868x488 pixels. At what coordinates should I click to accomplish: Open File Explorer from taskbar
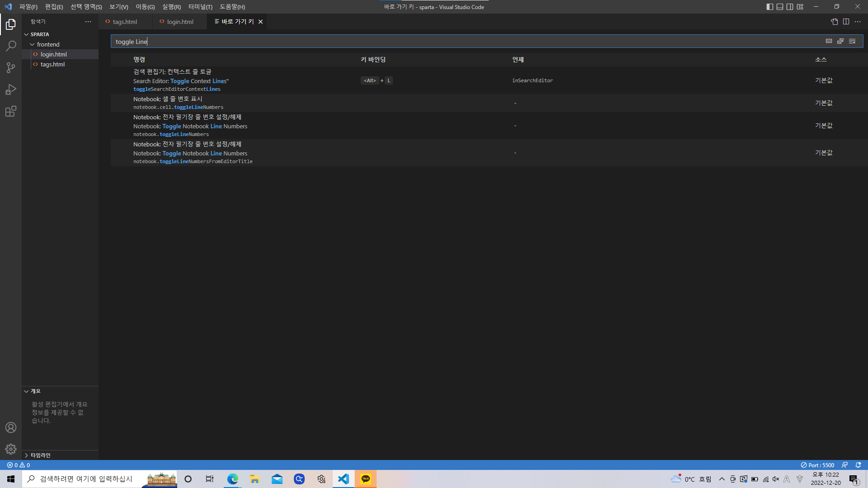click(x=255, y=479)
